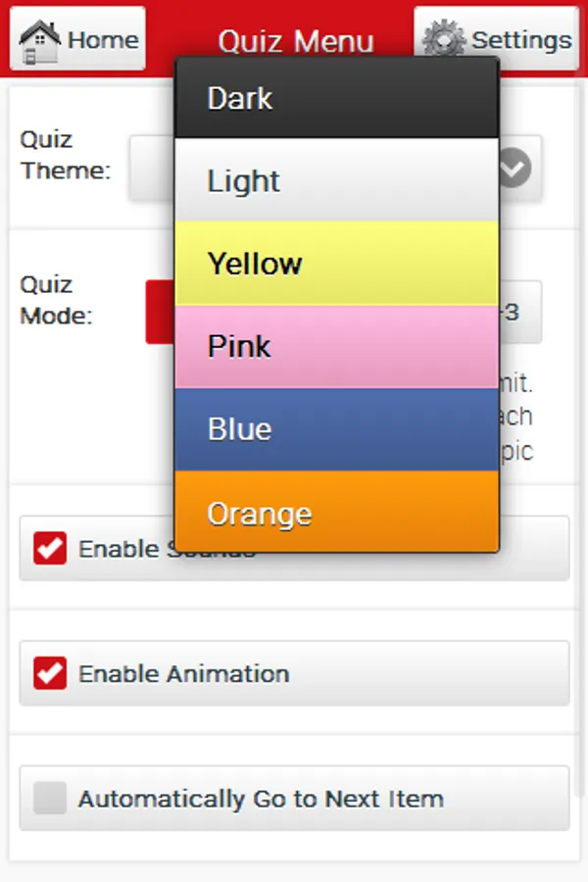Open the Home button label

click(103, 40)
